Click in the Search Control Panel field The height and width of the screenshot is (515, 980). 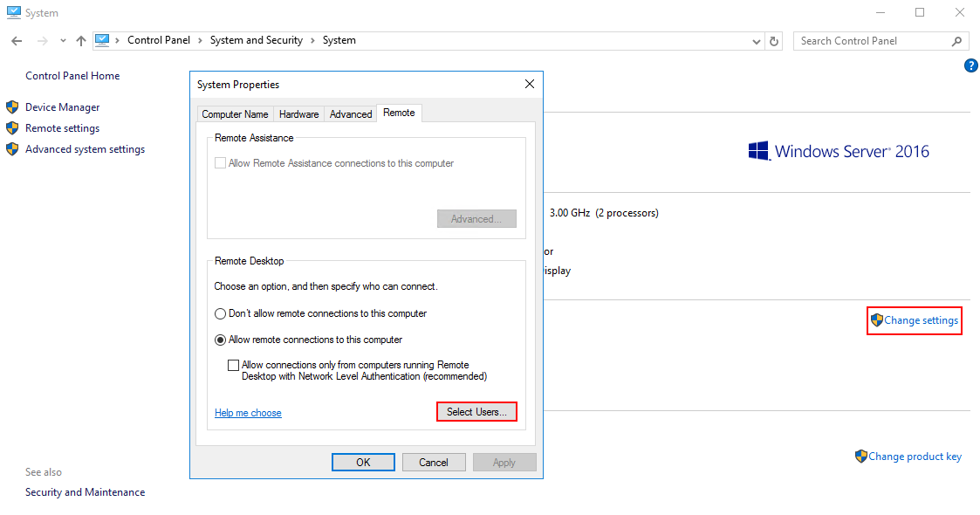pyautogui.click(x=873, y=41)
